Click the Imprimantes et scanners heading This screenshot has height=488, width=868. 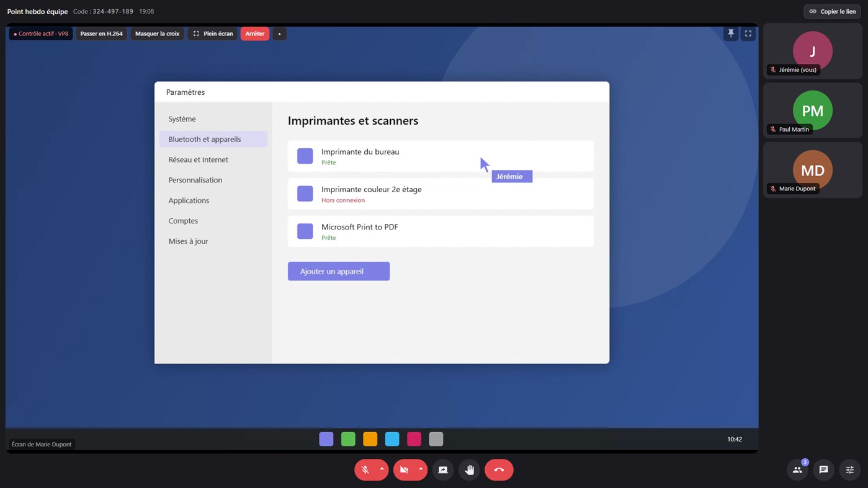click(353, 121)
